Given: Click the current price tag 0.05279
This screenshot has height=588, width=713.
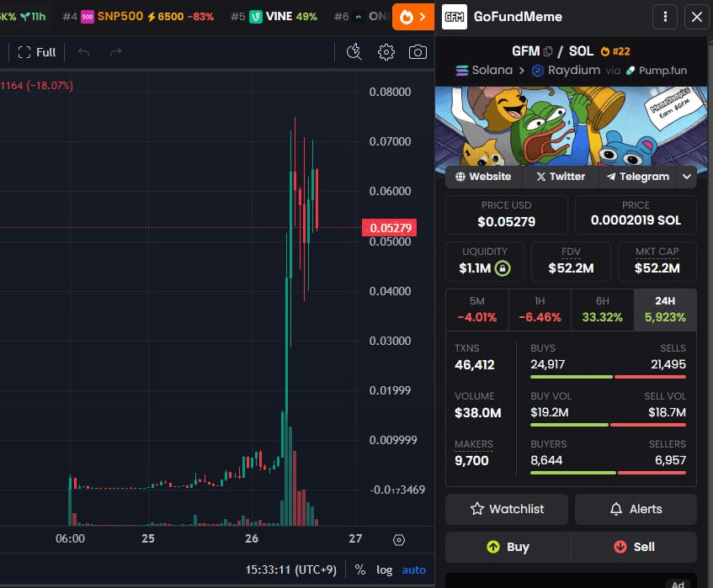Looking at the screenshot, I should pos(389,228).
